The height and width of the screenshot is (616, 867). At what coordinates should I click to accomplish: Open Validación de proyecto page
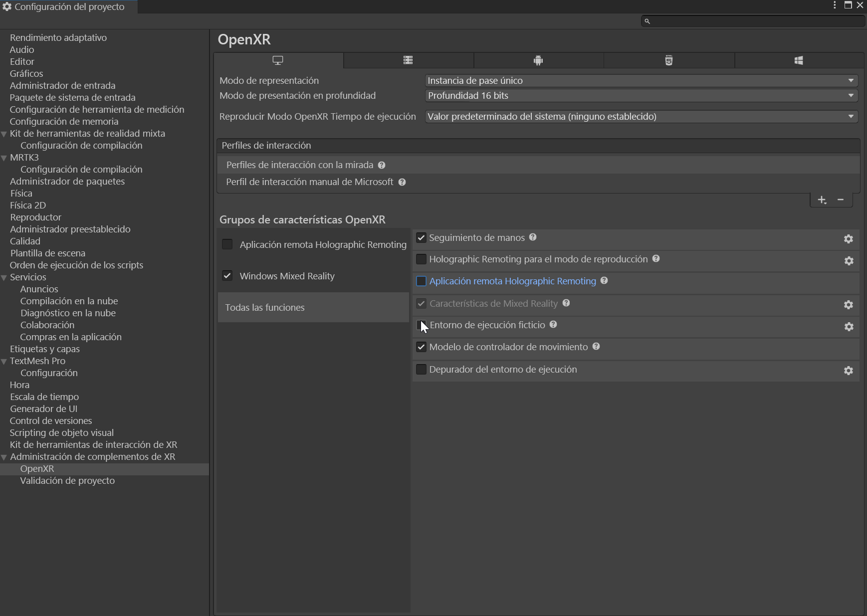coord(67,480)
